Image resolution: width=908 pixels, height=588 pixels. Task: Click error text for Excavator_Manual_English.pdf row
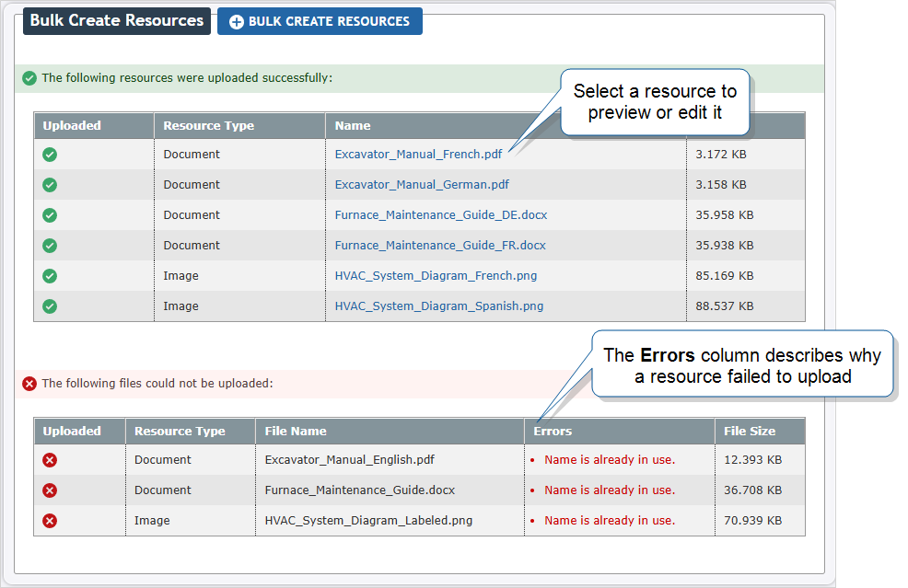(x=610, y=460)
